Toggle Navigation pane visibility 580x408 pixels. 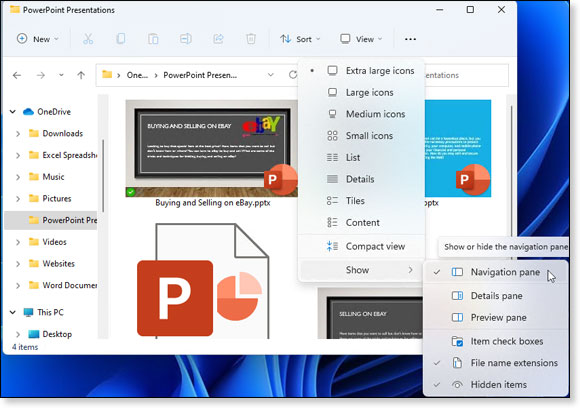495,272
